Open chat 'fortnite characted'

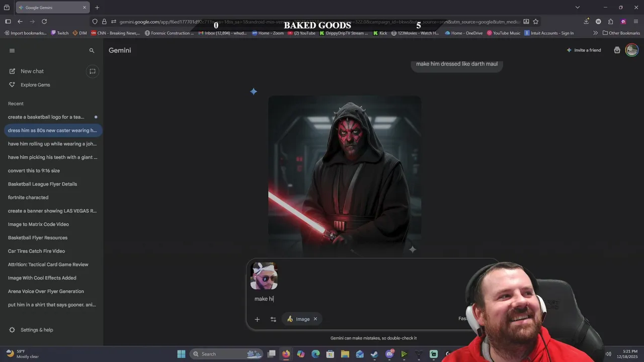[28, 198]
